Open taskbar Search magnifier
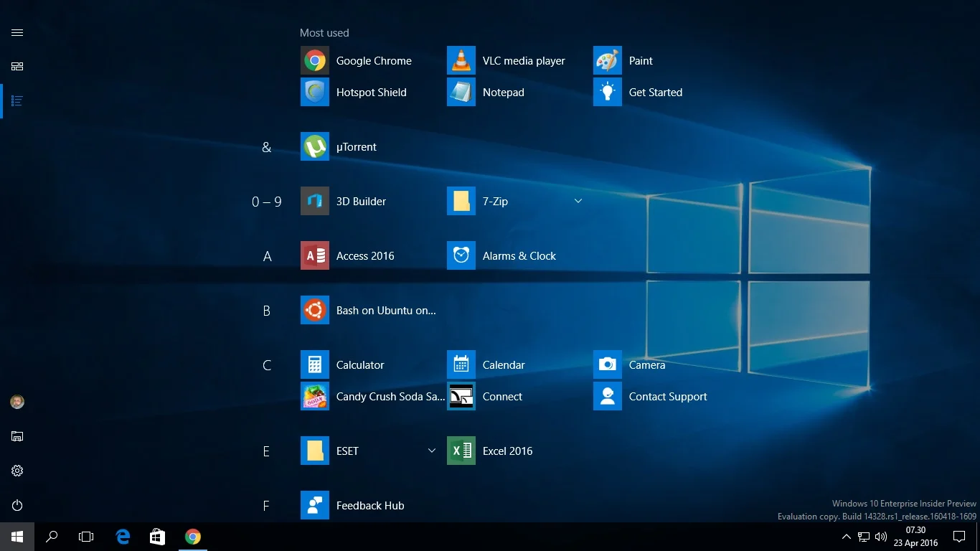The image size is (980, 551). click(x=52, y=537)
